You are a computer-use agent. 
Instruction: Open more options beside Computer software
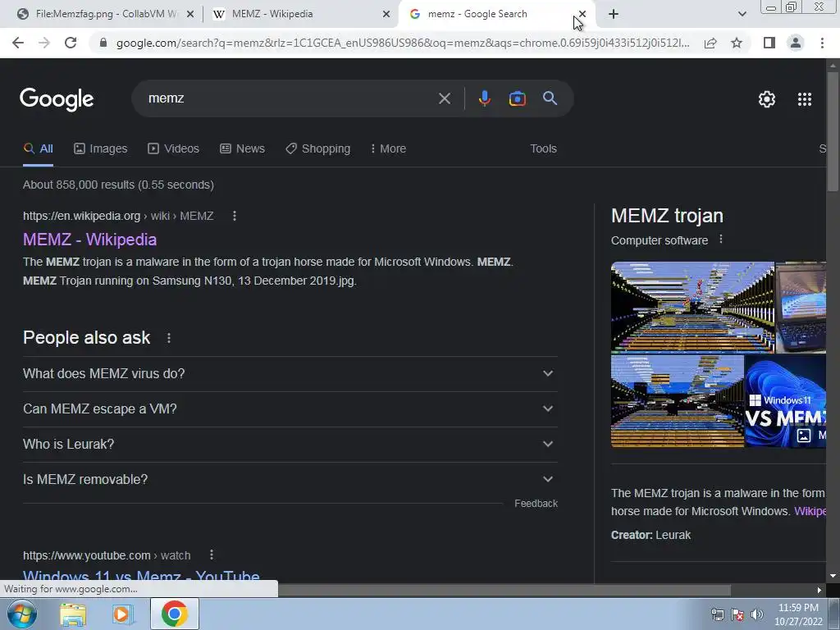click(721, 240)
